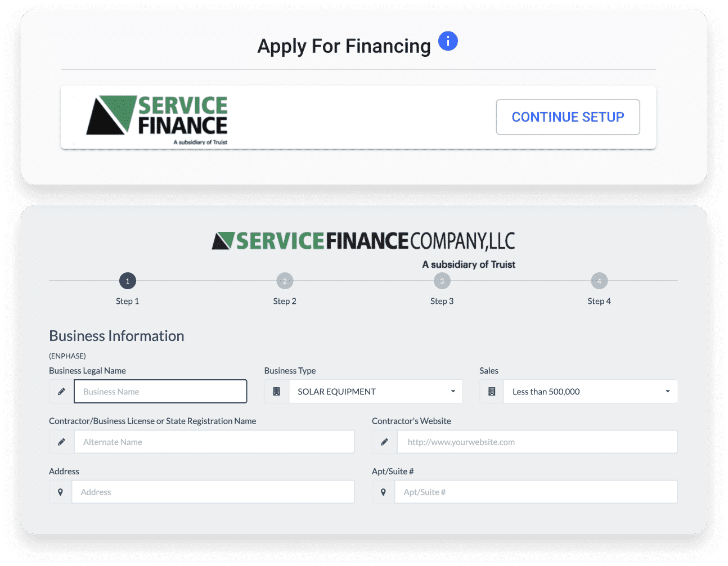The width and height of the screenshot is (728, 566).
Task: Click the blue info icon beside Apply For Financing
Action: (x=448, y=41)
